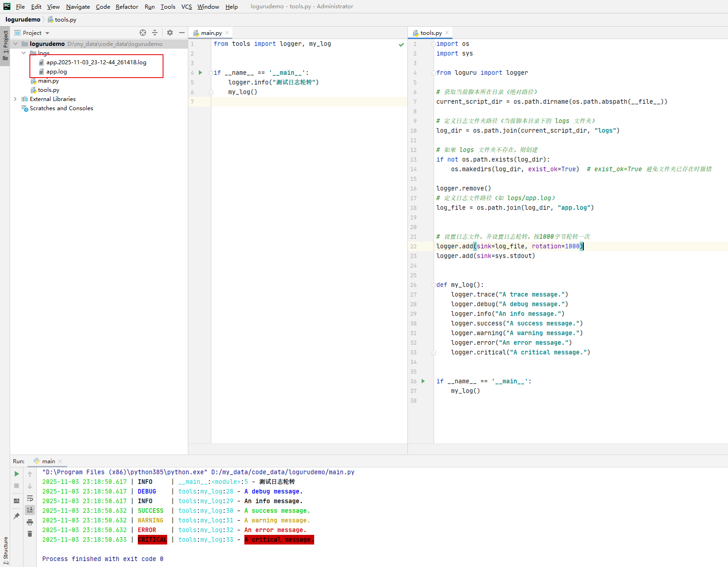Jump up the stack trace arrow
Image resolution: width=728 pixels, height=567 pixels.
coord(30,474)
